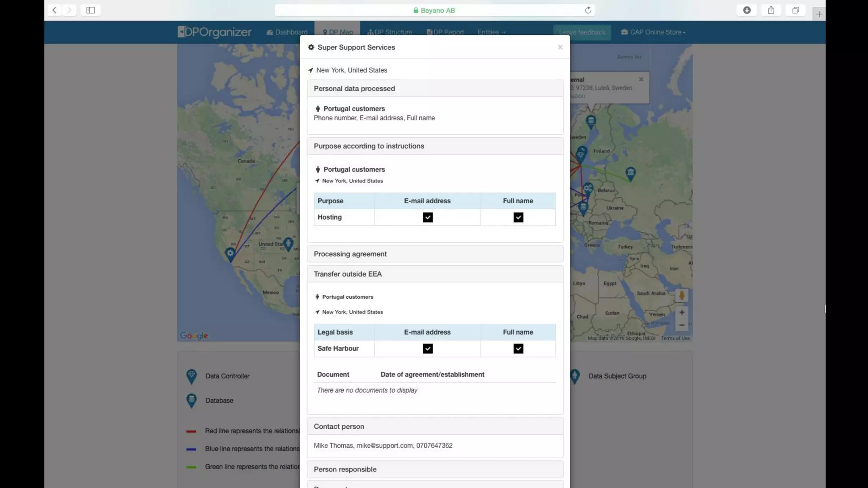Click the browser reload page icon
Viewport: 868px width, 488px height.
point(588,10)
